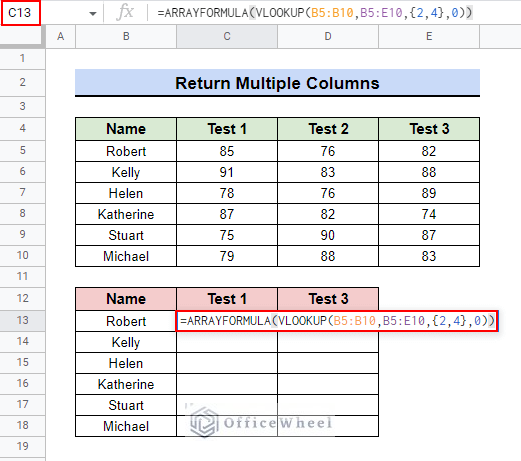Click empty cell D15 in Helen's row
521x461 pixels.
click(328, 363)
